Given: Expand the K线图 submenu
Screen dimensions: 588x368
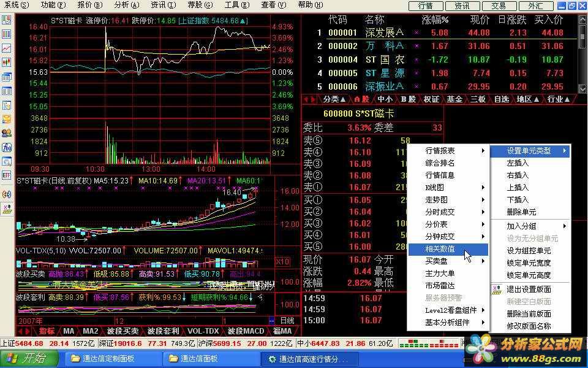Looking at the screenshot, I should (448, 188).
